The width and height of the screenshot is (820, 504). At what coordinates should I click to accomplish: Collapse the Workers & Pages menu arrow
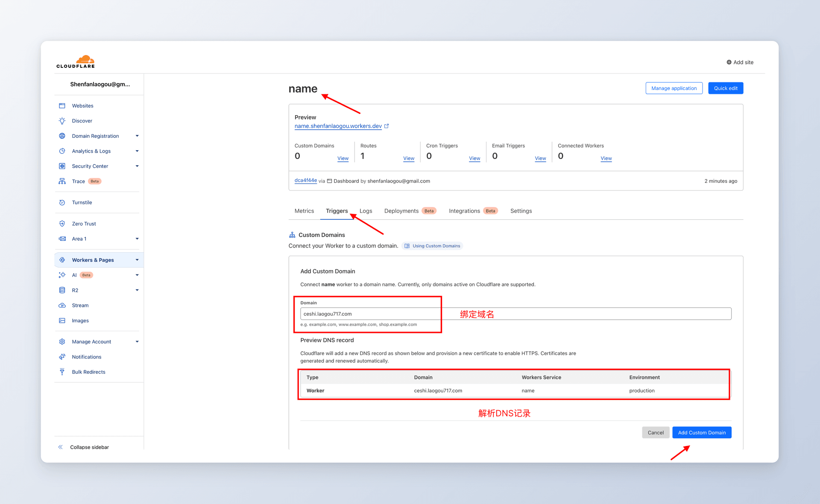click(x=137, y=260)
